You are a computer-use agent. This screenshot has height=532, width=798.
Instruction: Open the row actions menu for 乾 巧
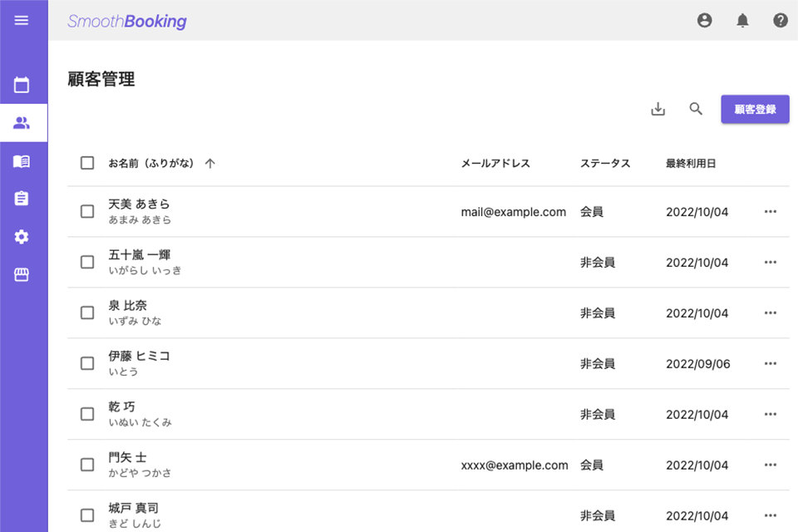(x=771, y=414)
